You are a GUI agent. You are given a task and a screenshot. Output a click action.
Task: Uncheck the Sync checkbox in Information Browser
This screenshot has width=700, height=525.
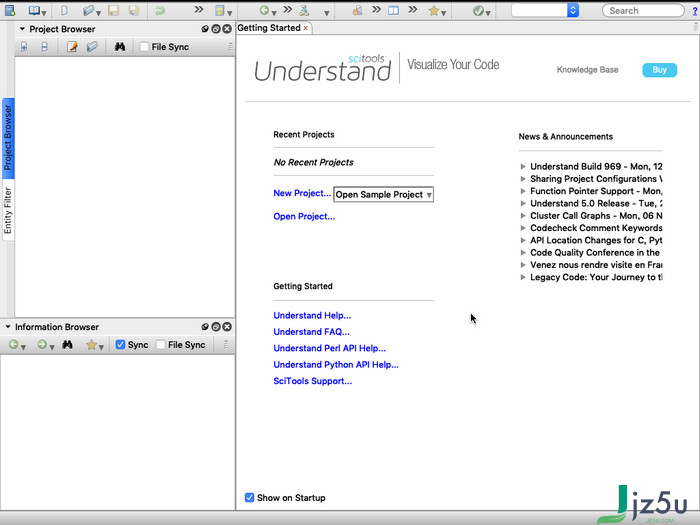[120, 344]
